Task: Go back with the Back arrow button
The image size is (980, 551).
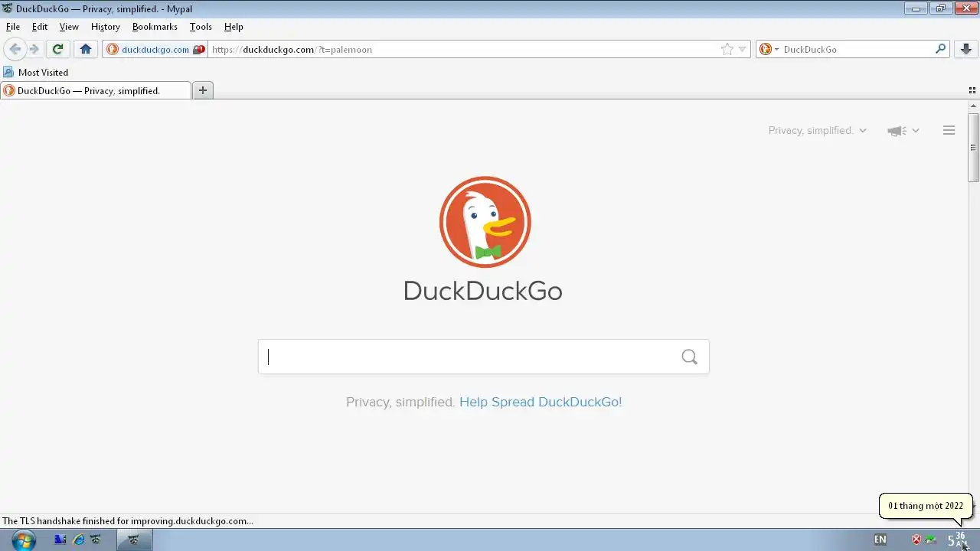Action: (15, 49)
